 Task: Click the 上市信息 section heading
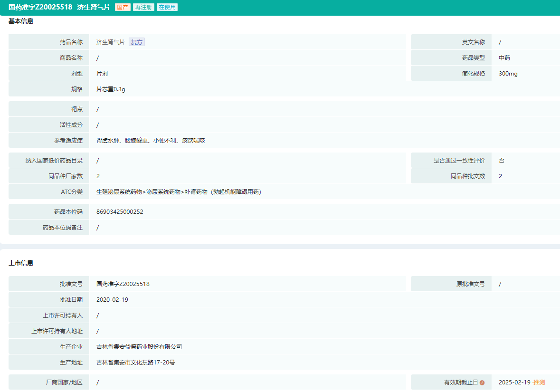coord(21,263)
